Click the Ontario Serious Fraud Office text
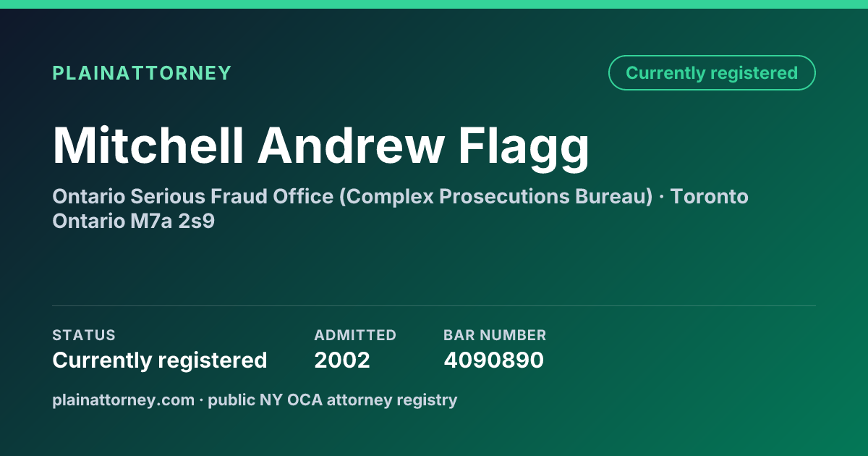The width and height of the screenshot is (868, 456). [x=193, y=197]
